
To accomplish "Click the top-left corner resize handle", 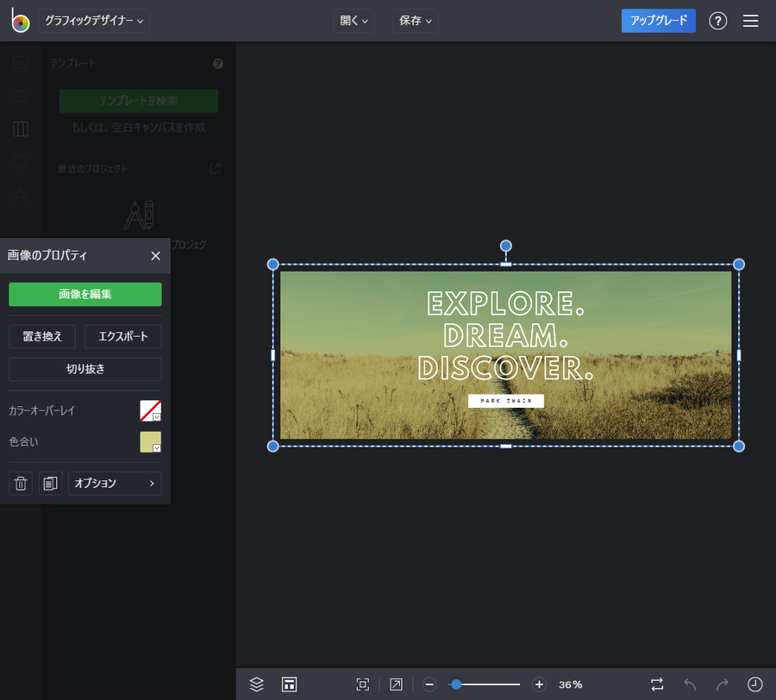I will point(272,264).
